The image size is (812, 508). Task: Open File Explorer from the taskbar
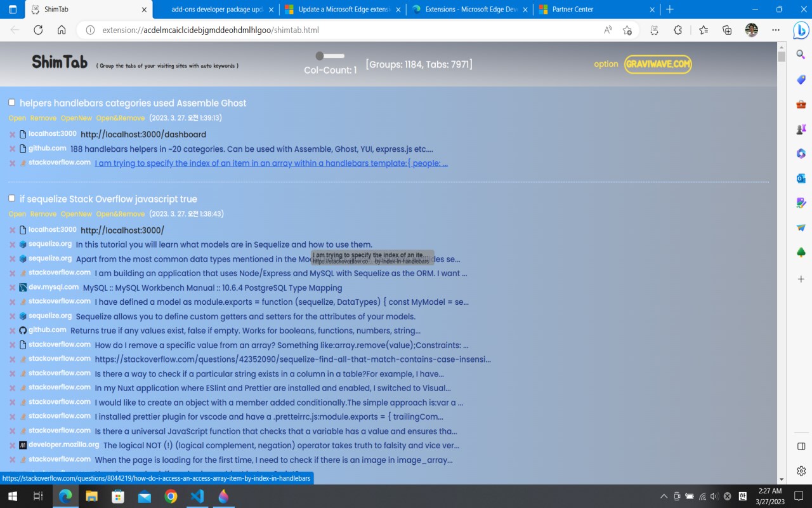91,497
